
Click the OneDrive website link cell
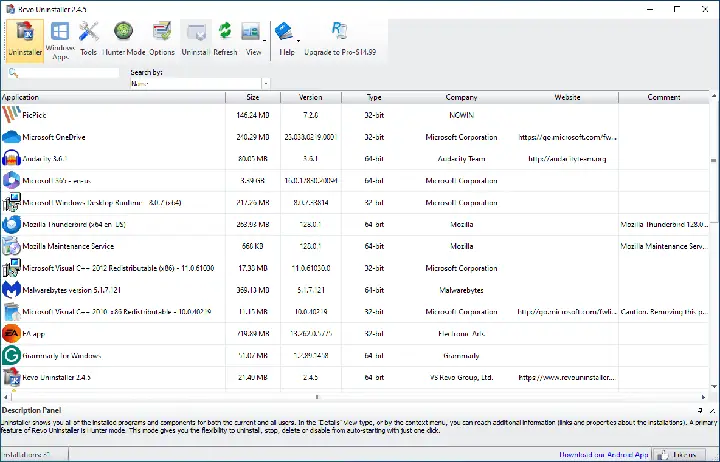tap(567, 137)
